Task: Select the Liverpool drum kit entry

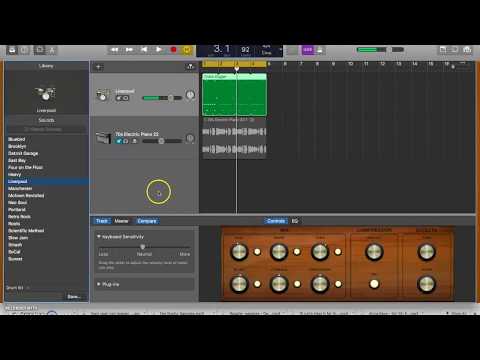Action: pos(47,182)
